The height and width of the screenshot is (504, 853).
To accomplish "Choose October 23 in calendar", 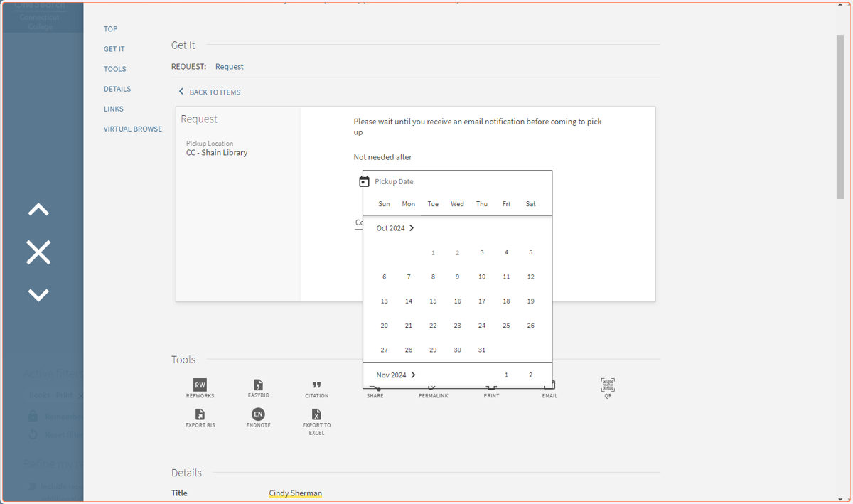I will tap(457, 326).
